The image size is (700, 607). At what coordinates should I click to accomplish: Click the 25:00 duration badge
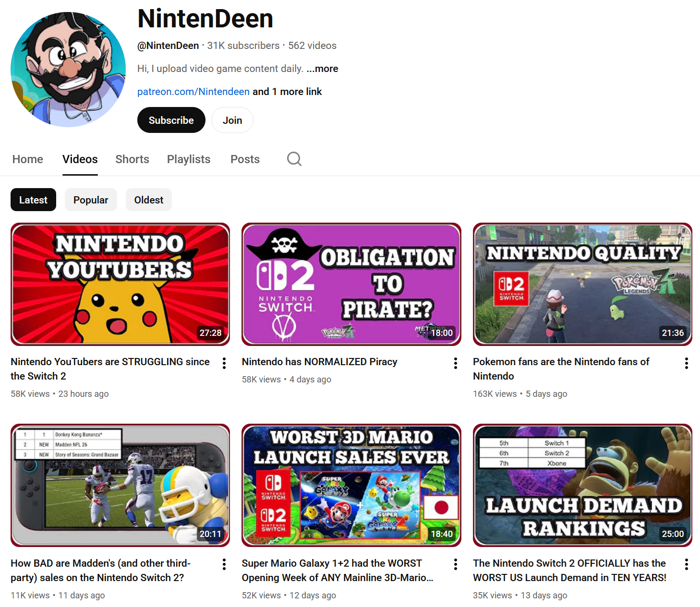pyautogui.click(x=673, y=534)
